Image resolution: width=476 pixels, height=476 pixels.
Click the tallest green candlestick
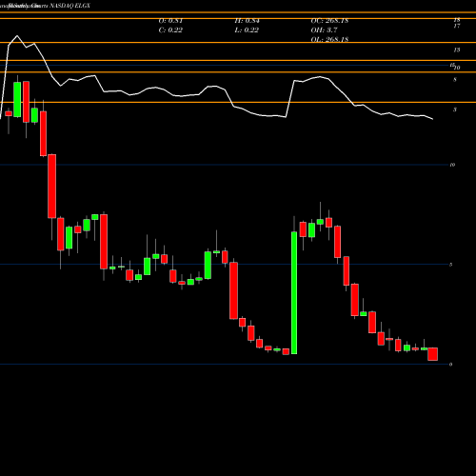click(294, 292)
